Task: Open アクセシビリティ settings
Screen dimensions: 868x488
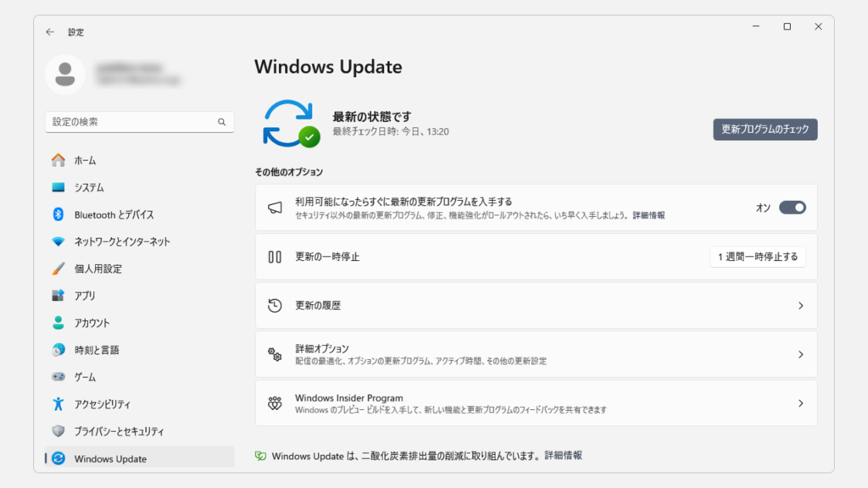Action: tap(140, 404)
